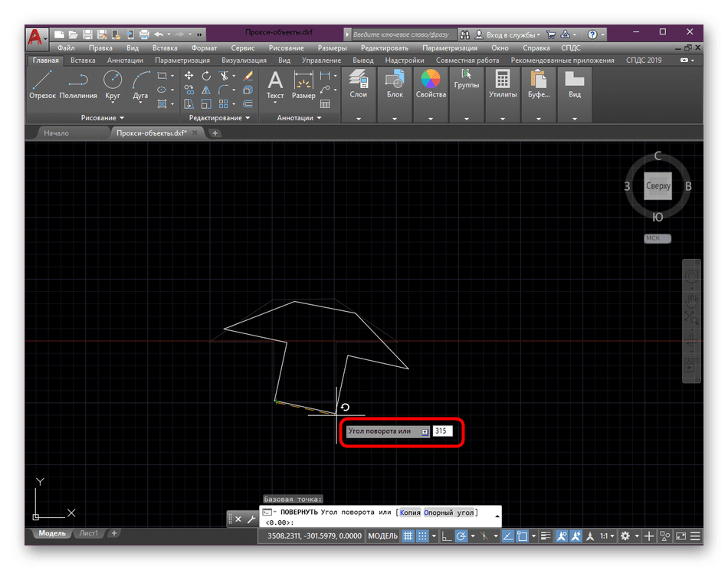Open the Формат menu

(x=204, y=47)
